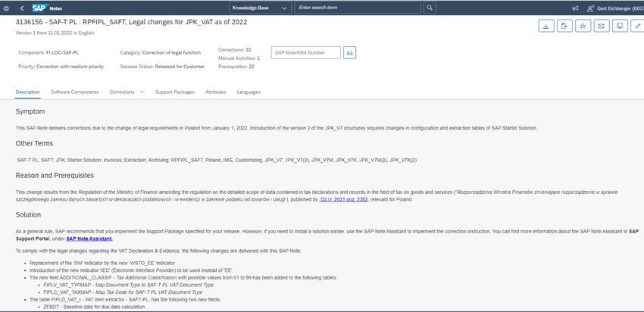The height and width of the screenshot is (312, 644).
Task: Open the Attributes tab
Action: [216, 92]
